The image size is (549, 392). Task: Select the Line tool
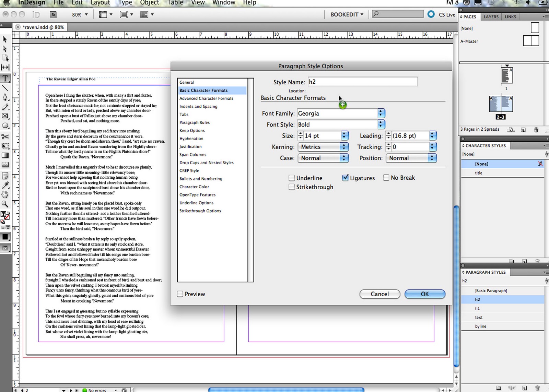tap(5, 88)
